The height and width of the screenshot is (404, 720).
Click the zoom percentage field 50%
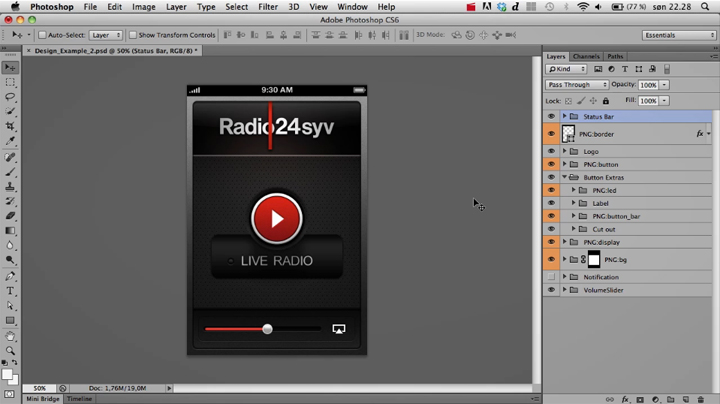tap(39, 388)
